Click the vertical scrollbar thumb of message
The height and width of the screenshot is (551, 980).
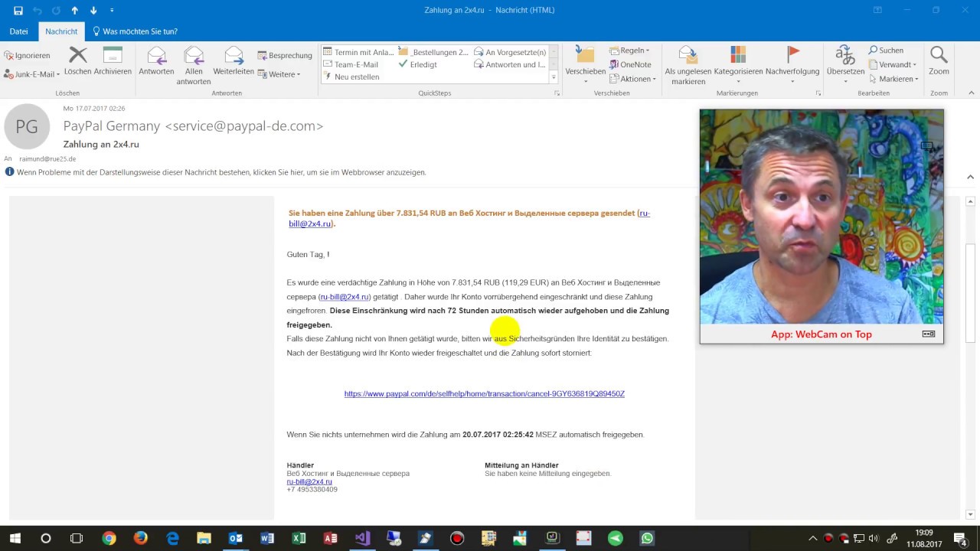point(970,292)
